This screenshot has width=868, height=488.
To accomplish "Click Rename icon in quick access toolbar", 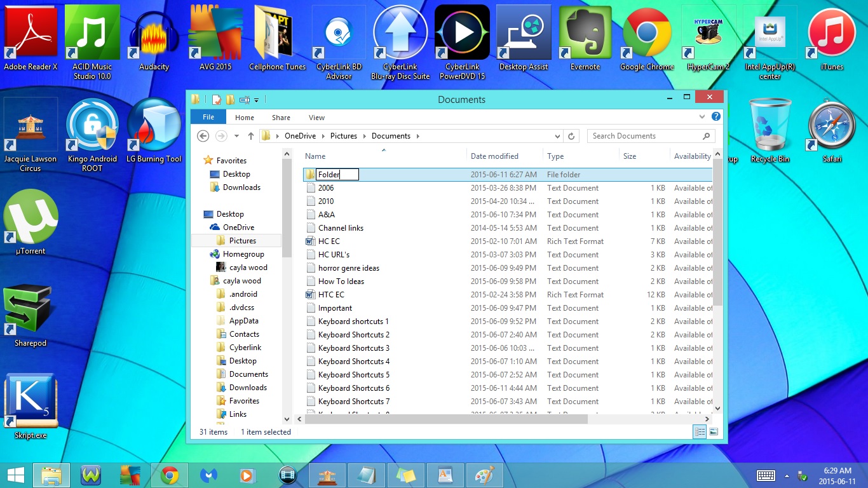I will click(244, 100).
